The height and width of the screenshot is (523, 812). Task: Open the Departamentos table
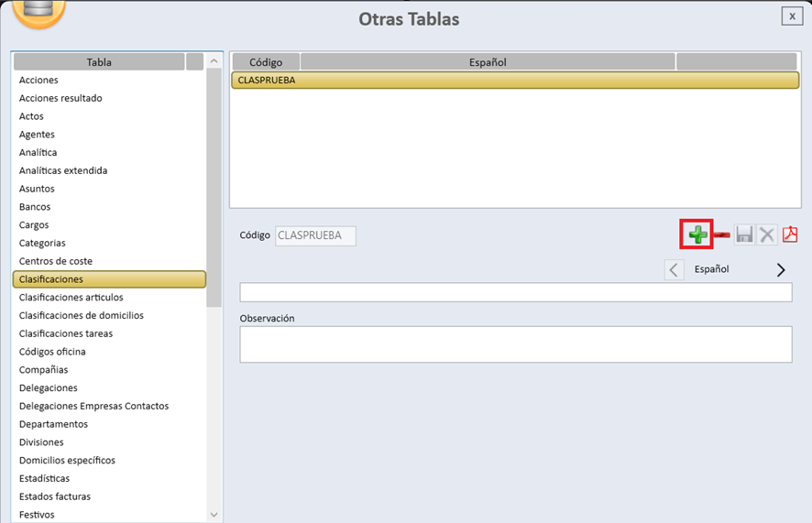point(53,424)
